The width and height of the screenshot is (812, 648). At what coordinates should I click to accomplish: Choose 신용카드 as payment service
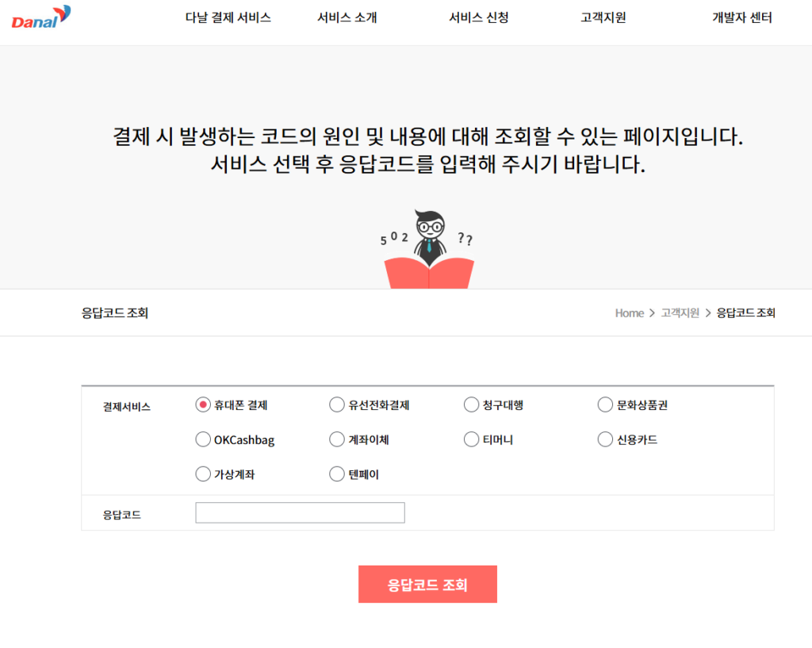coord(604,439)
